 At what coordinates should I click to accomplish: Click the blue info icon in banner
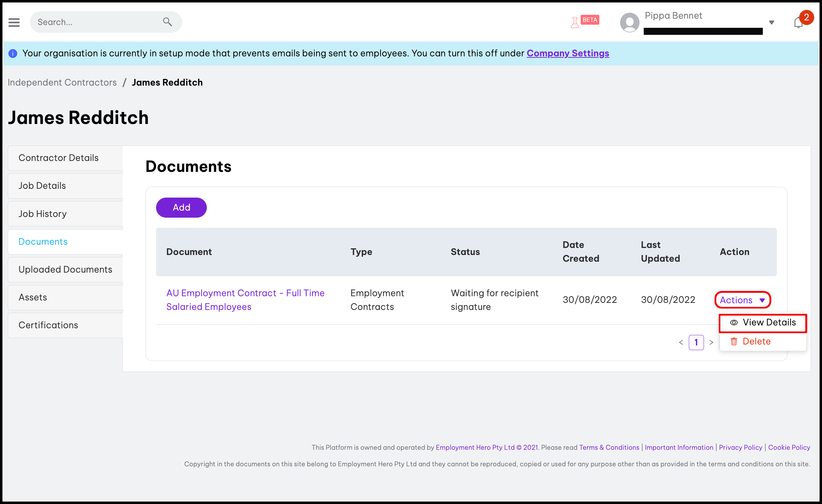(13, 54)
